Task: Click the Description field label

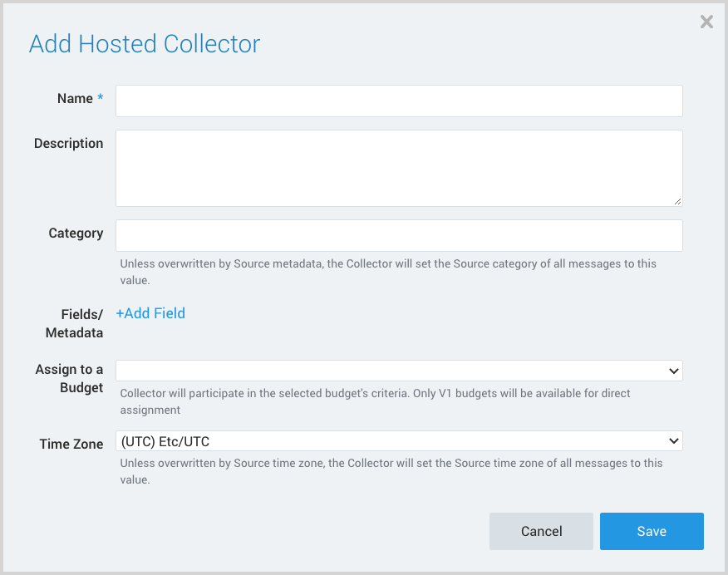Action: coord(68,143)
